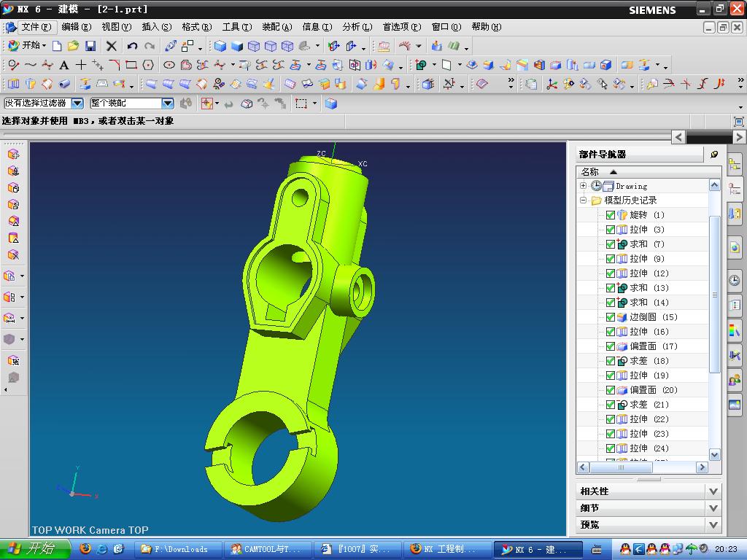Pin the Part Navigator panel
The width and height of the screenshot is (747, 560).
(x=714, y=155)
